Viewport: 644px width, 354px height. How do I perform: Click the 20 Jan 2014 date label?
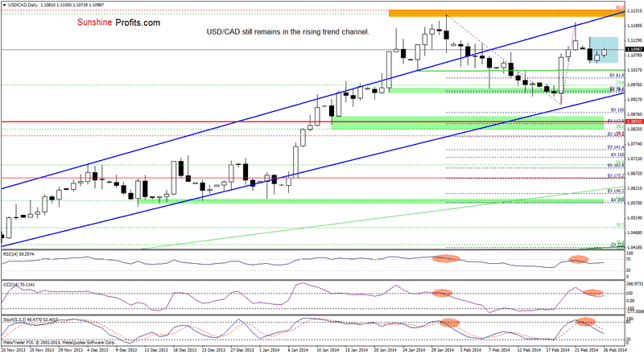tap(385, 350)
